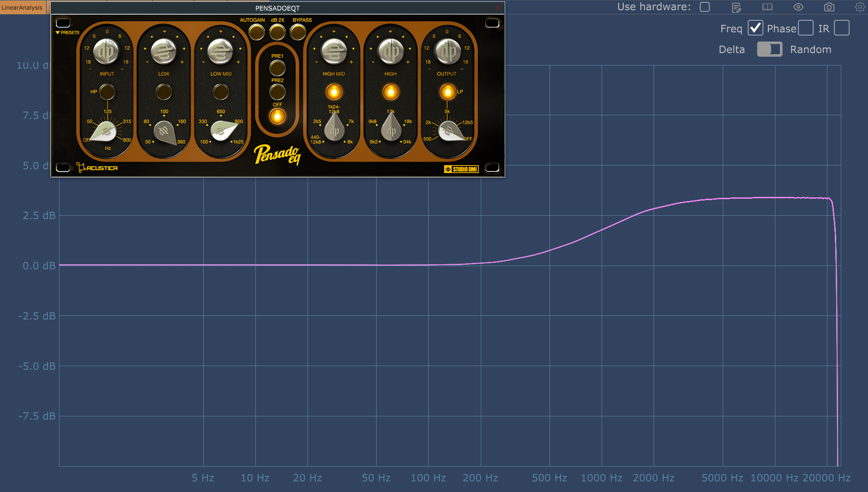The image size is (868, 492).
Task: Flip the Delta/Random switch
Action: 770,49
